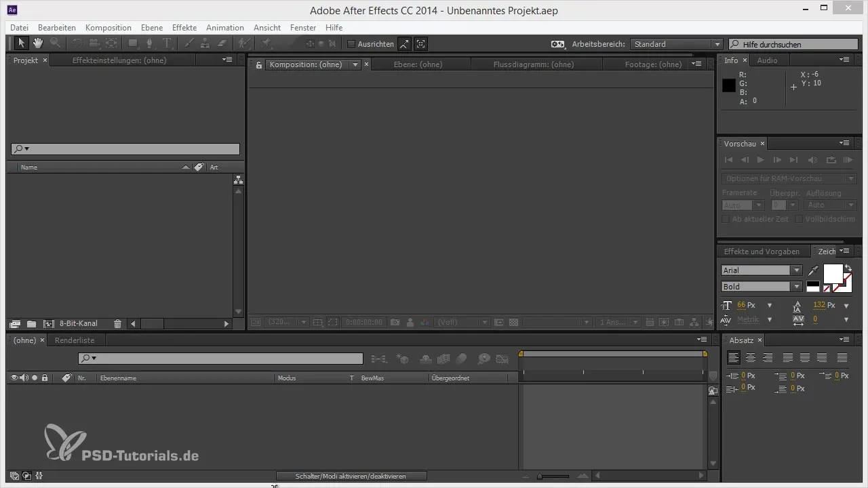This screenshot has width=868, height=488.
Task: Select the Pan Behind anchor point tool
Action: [x=111, y=43]
